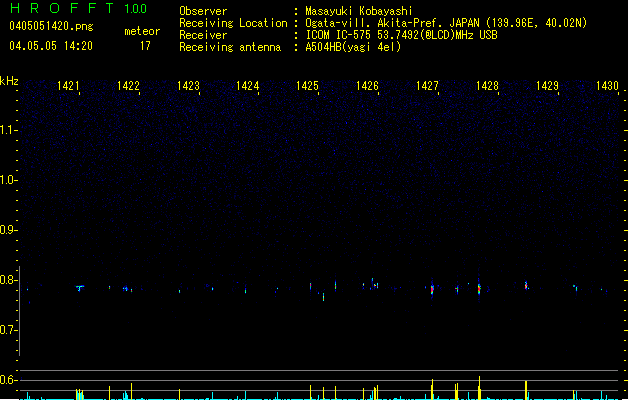
Task: Click the 1.0 kHz frequency axis label
Action: click(8, 179)
